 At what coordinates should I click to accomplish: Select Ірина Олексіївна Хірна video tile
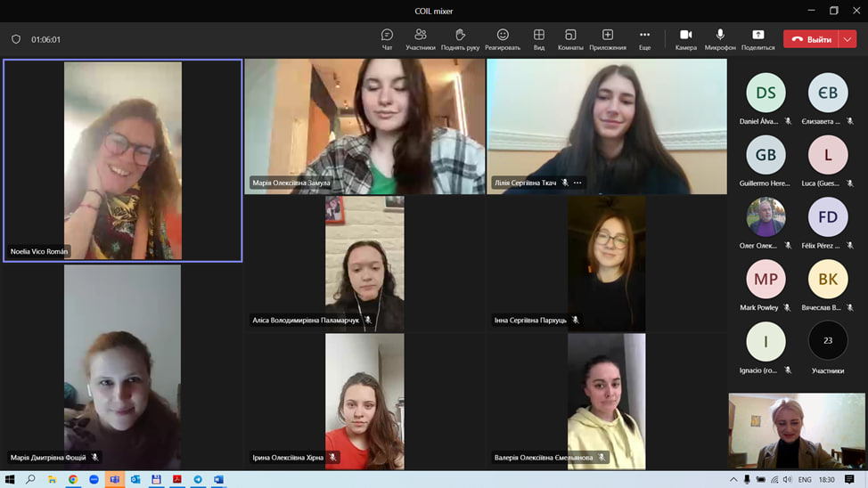click(364, 402)
